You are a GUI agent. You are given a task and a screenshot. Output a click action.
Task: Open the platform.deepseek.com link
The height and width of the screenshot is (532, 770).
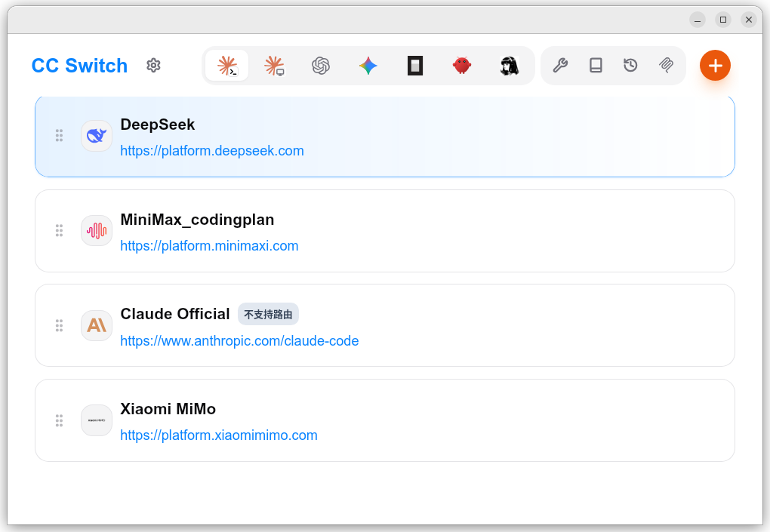212,151
